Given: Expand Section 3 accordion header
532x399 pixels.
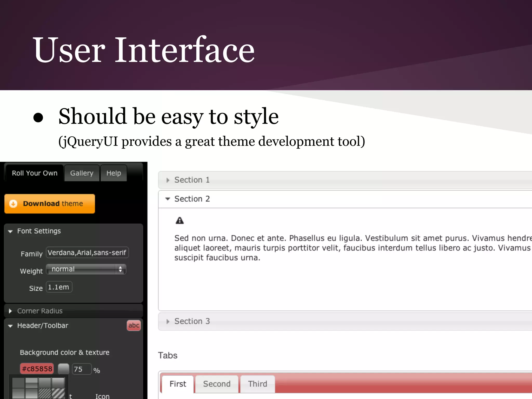Looking at the screenshot, I should (x=192, y=321).
